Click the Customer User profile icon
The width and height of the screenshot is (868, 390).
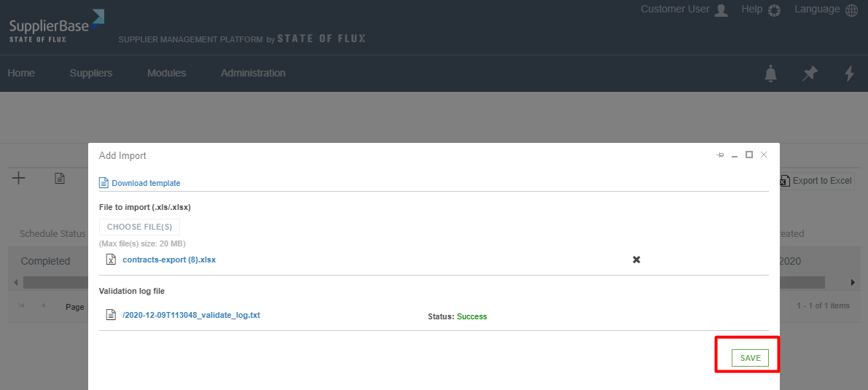tap(721, 10)
